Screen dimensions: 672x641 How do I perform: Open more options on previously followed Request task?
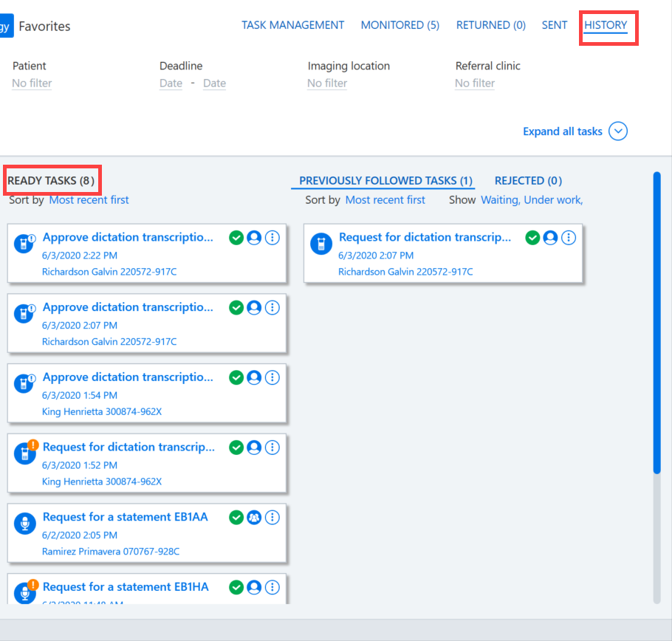[569, 237]
